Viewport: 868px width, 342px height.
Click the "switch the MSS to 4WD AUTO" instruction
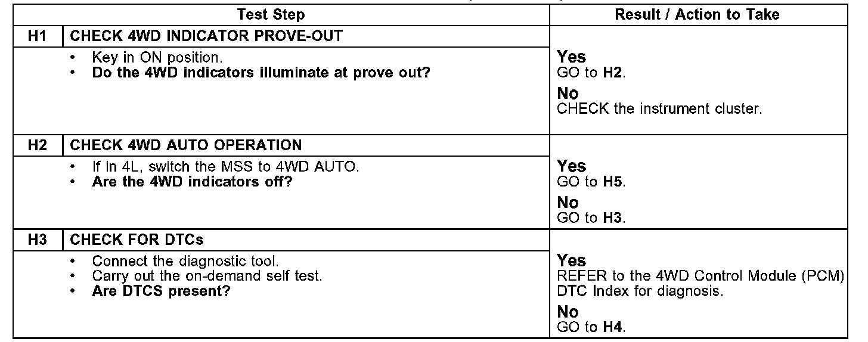click(225, 167)
